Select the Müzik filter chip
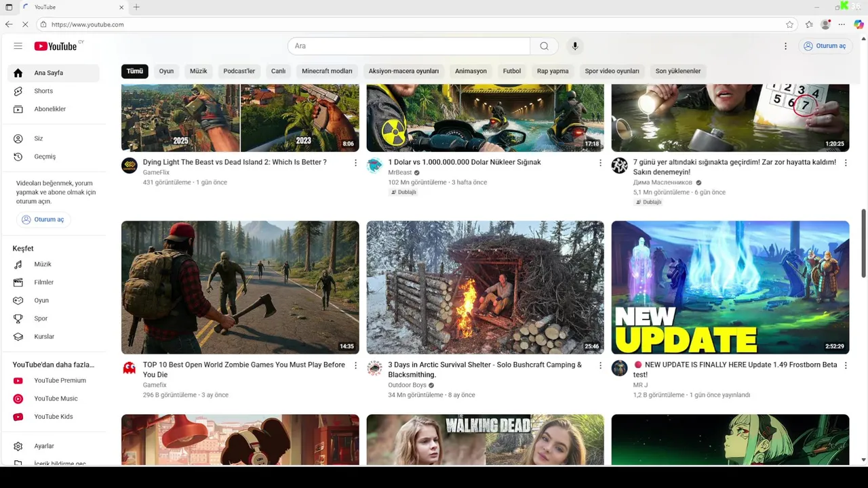 [x=199, y=71]
